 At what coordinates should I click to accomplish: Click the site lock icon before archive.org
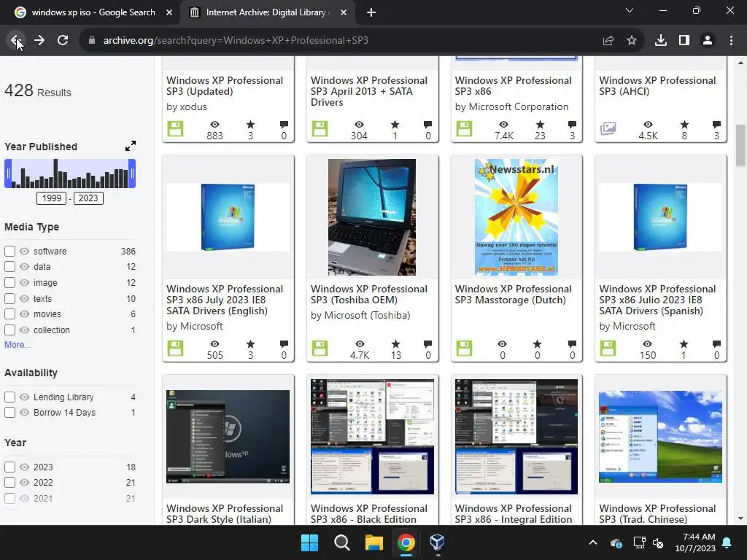[x=92, y=41]
